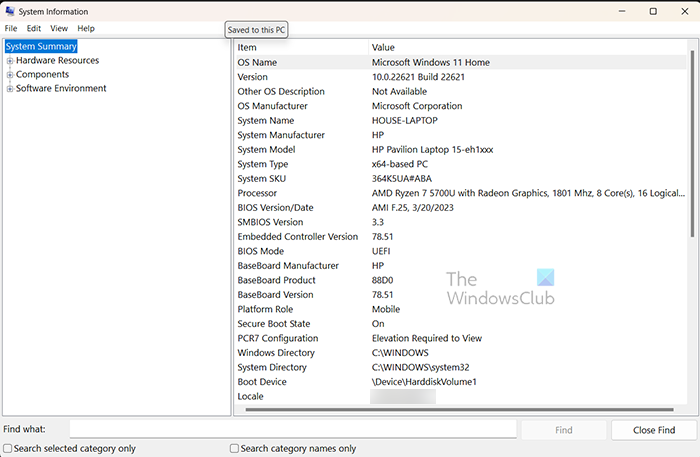This screenshot has width=700, height=457.
Task: Select the Software Environment tree label
Action: click(x=61, y=88)
